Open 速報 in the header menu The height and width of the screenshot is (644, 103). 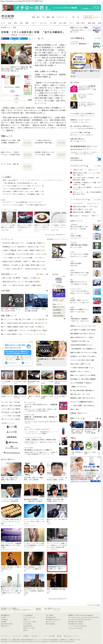tap(33, 17)
